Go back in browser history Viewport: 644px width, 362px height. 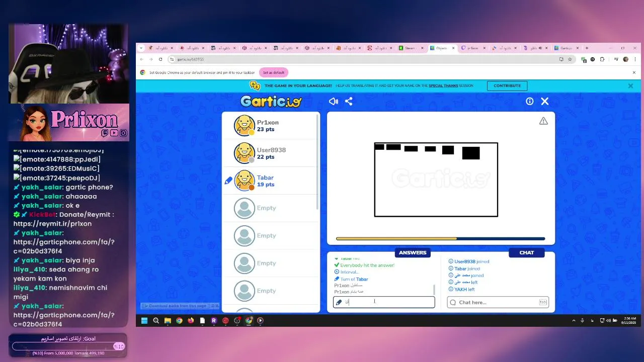point(142,59)
